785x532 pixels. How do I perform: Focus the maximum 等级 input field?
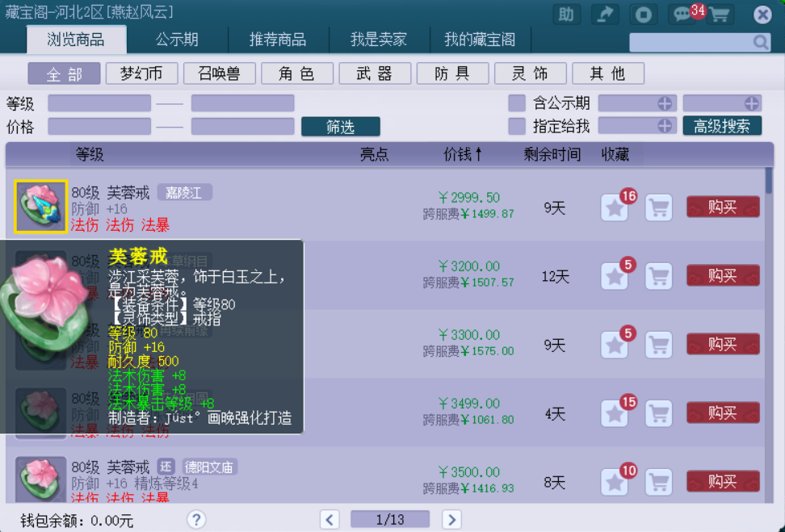click(243, 103)
